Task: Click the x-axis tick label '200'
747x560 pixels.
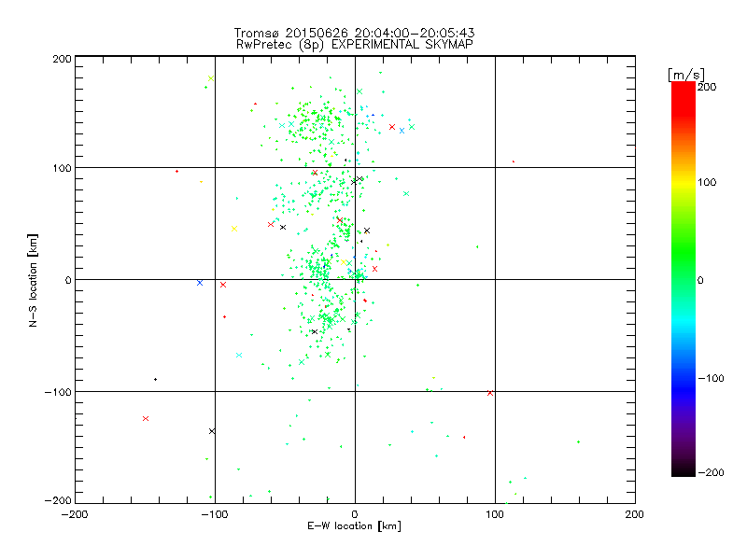Action: coord(635,514)
